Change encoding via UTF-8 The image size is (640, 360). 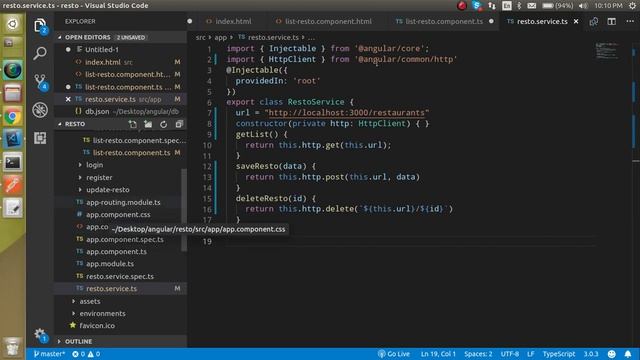tap(510, 354)
